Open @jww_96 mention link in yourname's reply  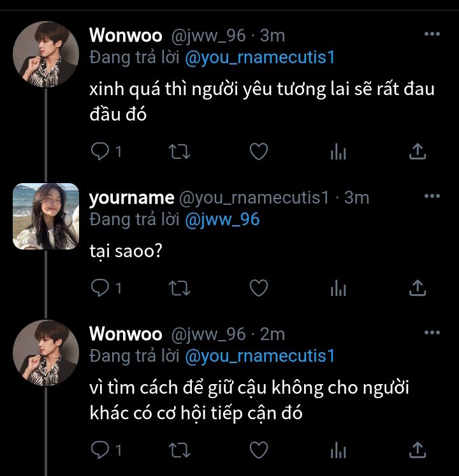coord(222,219)
